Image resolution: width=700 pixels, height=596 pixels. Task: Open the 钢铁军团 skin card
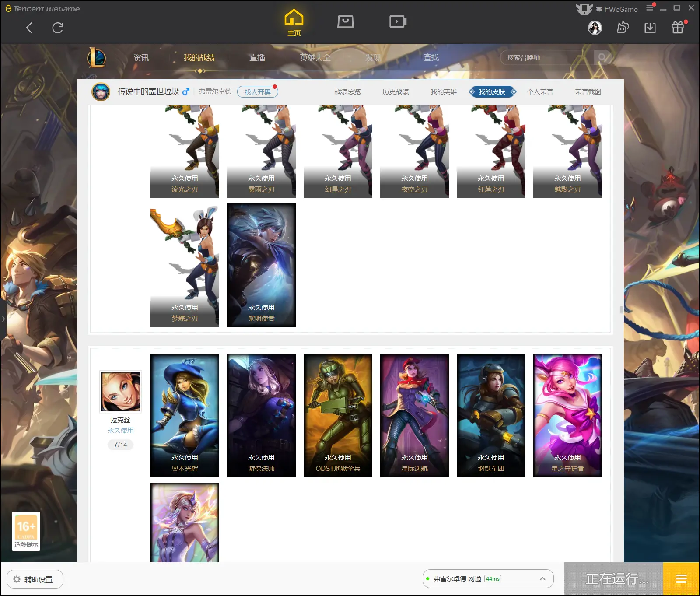[x=491, y=415]
